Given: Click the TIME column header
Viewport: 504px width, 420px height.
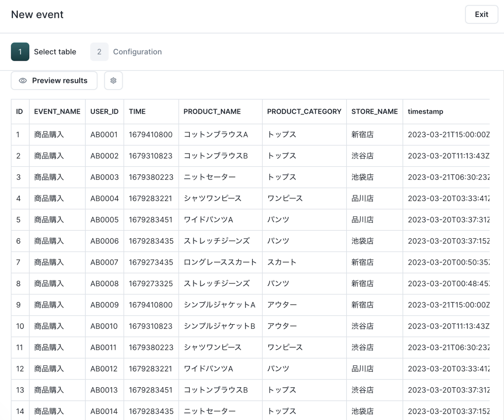Looking at the screenshot, I should tap(137, 112).
